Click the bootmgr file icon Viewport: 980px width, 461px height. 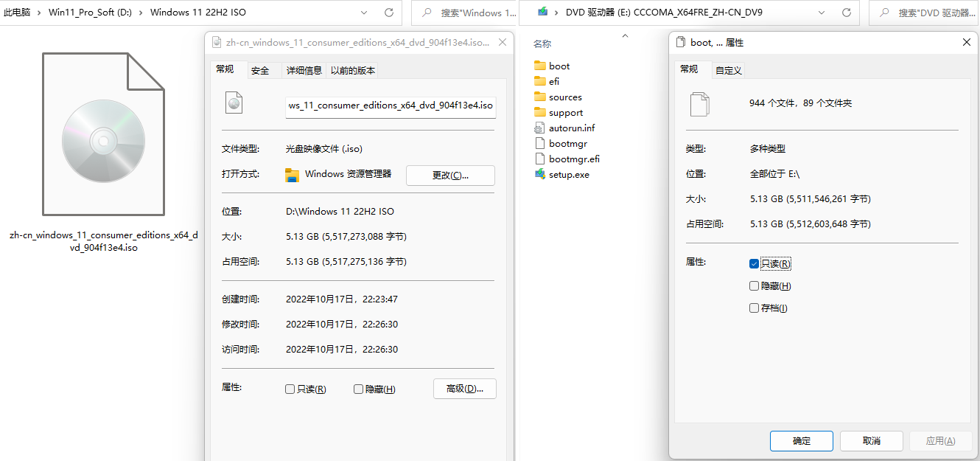pos(539,143)
